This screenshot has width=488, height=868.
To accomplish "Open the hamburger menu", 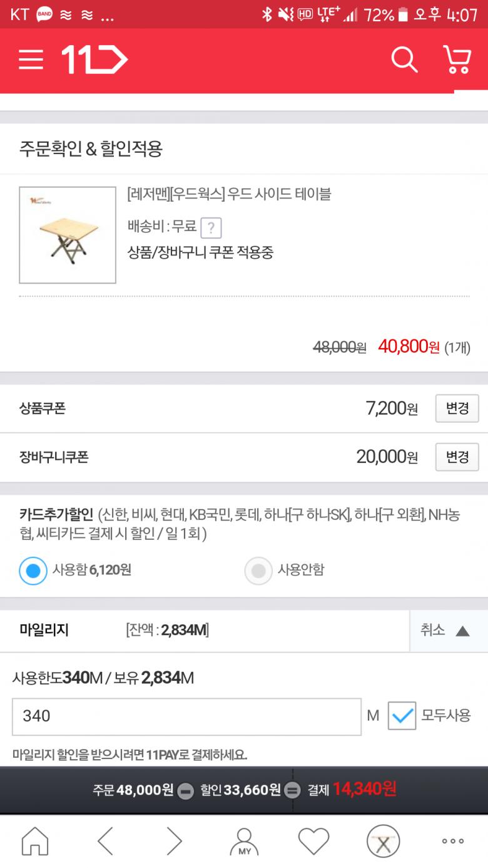I will 31,60.
